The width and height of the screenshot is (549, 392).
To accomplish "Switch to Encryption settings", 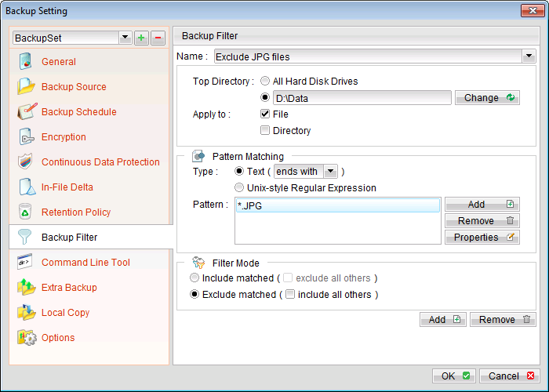I will [x=64, y=137].
